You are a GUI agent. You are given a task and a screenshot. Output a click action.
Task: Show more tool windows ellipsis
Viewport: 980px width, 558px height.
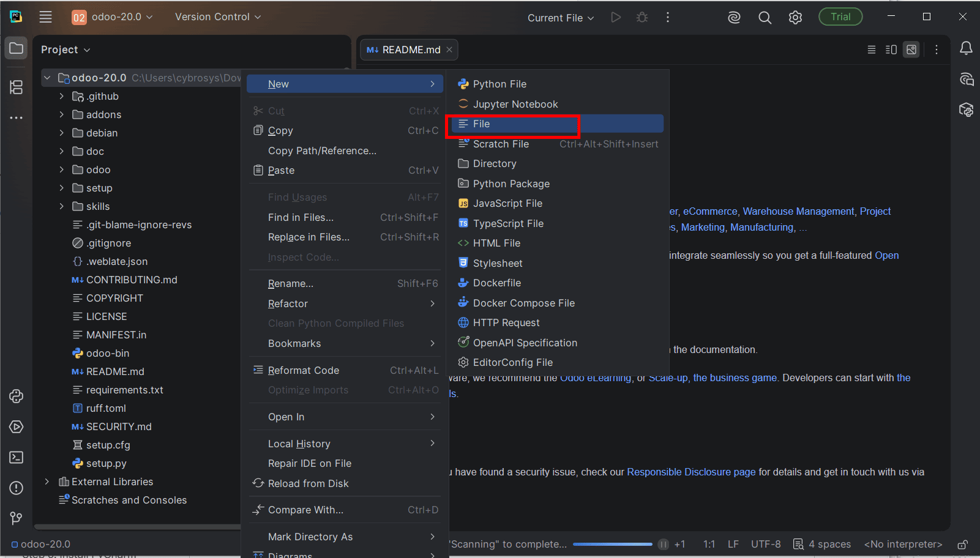(17, 117)
